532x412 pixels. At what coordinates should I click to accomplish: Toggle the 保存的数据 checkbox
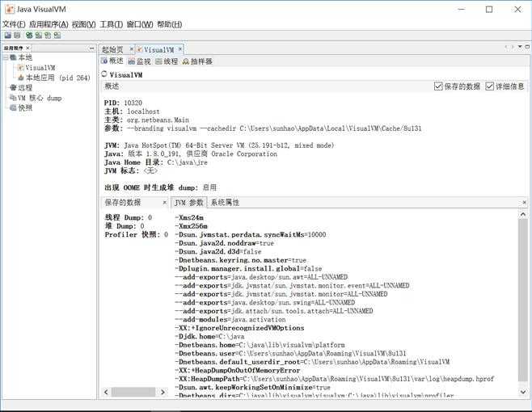pyautogui.click(x=438, y=86)
